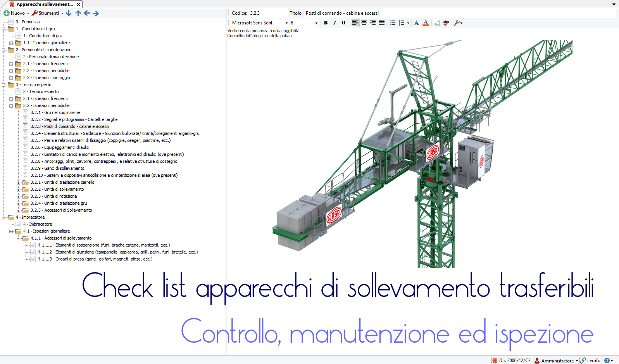Open the Strumenti menu
Screen dimensions: 619x364
coord(48,13)
